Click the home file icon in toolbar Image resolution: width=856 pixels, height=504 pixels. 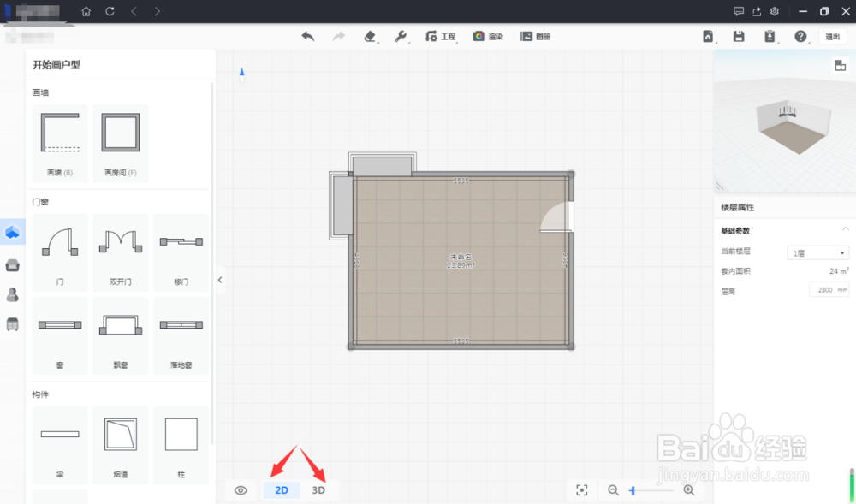[x=708, y=37]
